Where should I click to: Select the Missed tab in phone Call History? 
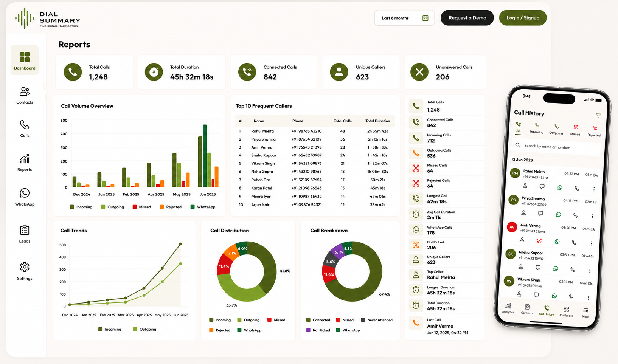(x=575, y=130)
